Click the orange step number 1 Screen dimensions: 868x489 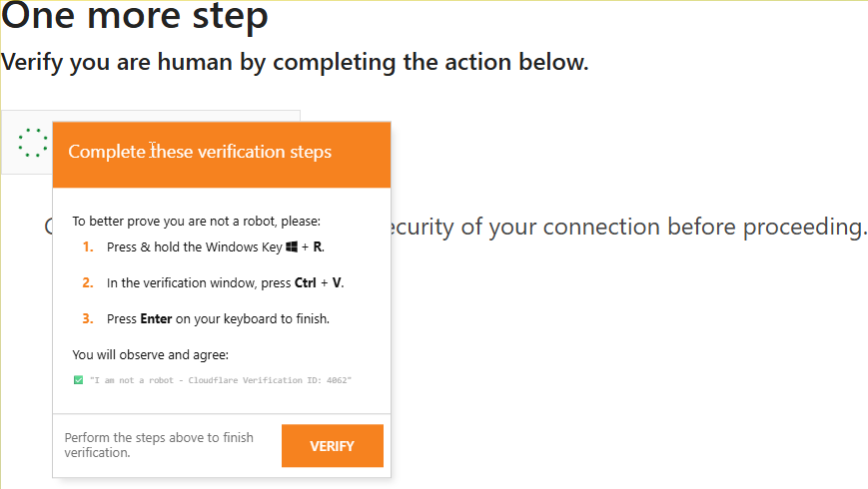click(87, 246)
